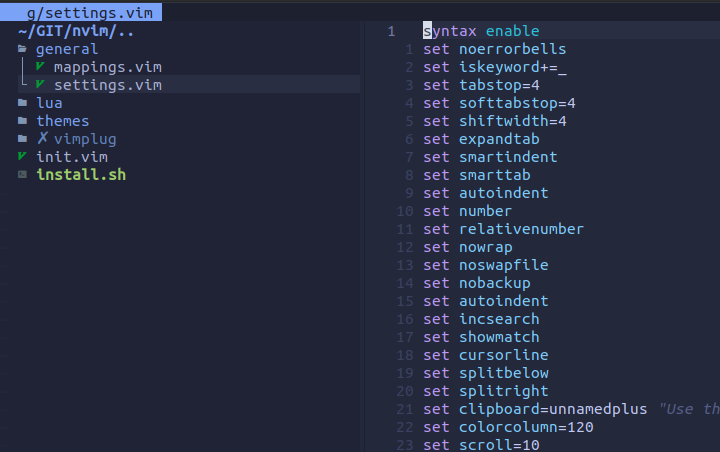Click the 'enable' keyword in the editor
720x452 pixels.
(x=512, y=31)
